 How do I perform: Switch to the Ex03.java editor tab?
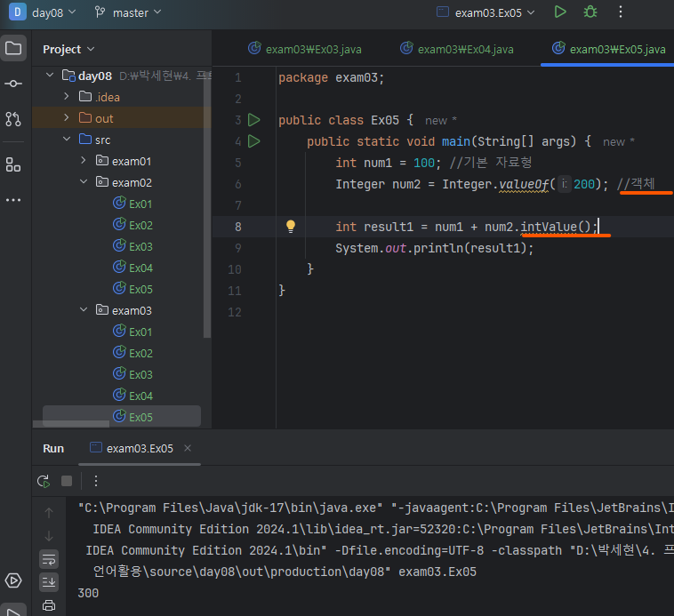pos(304,49)
